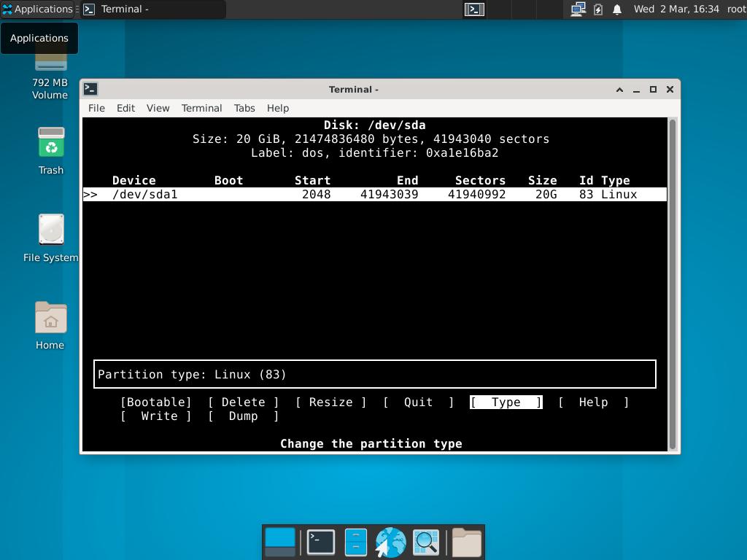Viewport: 747px width, 560px height.
Task: Click the terminal icon in window title bar
Action: tap(90, 89)
